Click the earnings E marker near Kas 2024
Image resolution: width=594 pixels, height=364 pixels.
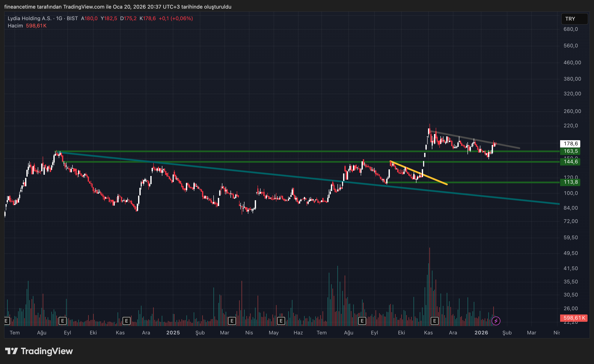126,321
